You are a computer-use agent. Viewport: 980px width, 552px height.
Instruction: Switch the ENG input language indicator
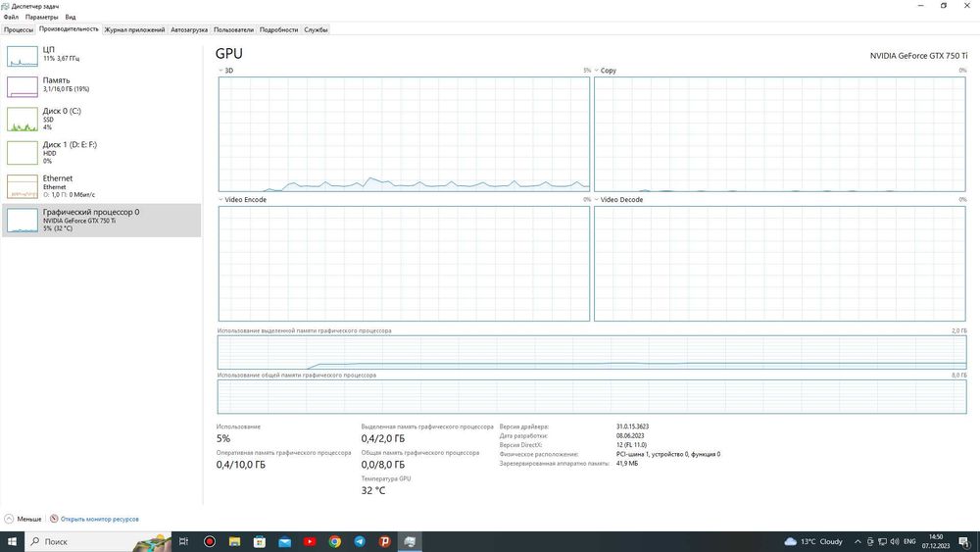click(909, 541)
